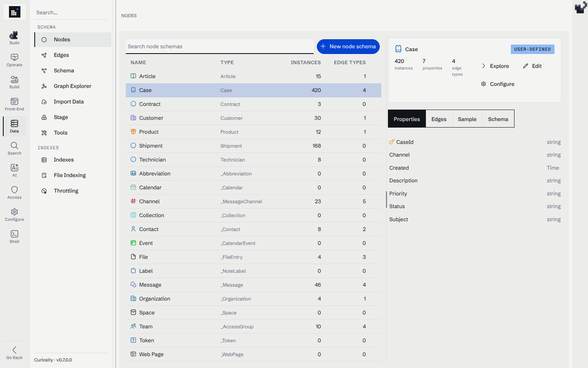588x368 pixels.
Task: Go Back using the chevron icon
Action: coord(14,350)
